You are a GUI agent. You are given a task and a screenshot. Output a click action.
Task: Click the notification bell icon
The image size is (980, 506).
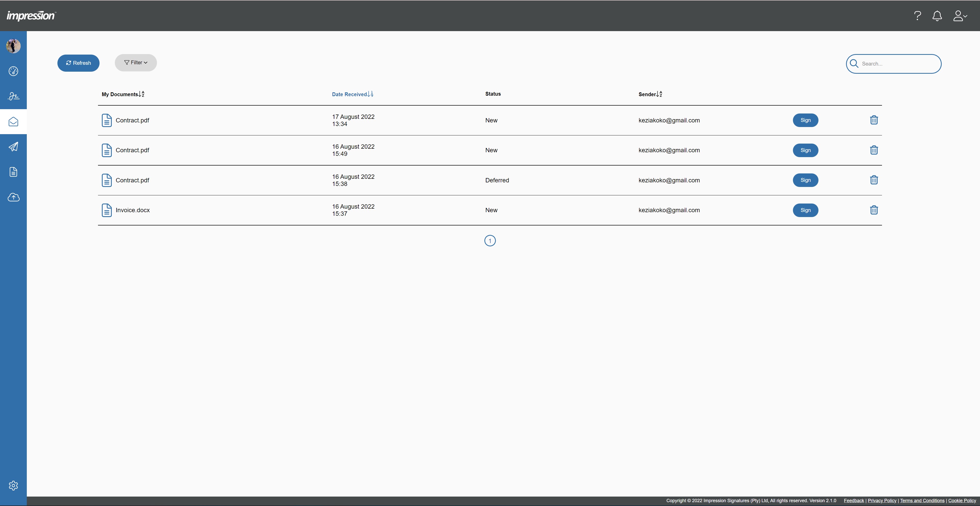(x=937, y=16)
